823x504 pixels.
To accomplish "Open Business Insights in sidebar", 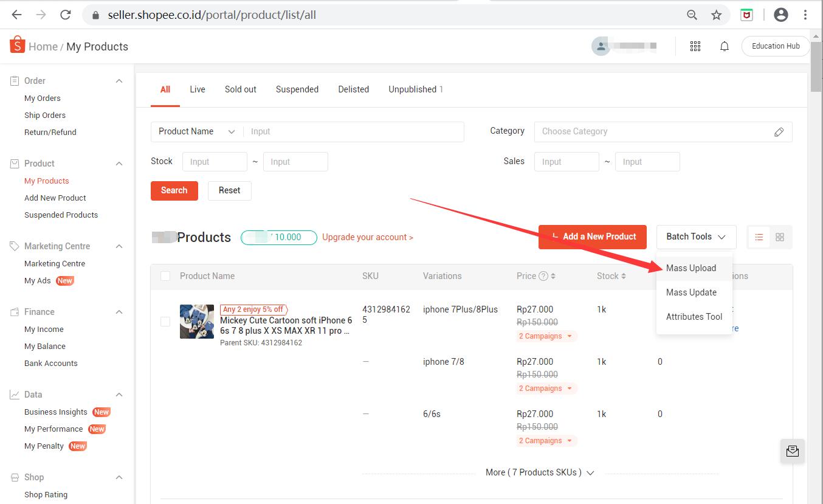I will tap(56, 412).
